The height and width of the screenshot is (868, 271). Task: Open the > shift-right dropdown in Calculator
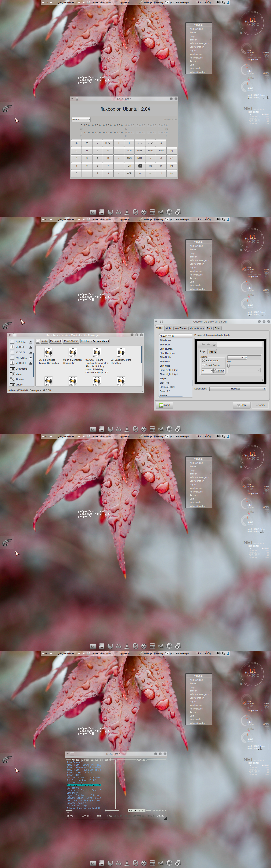pos(151,143)
